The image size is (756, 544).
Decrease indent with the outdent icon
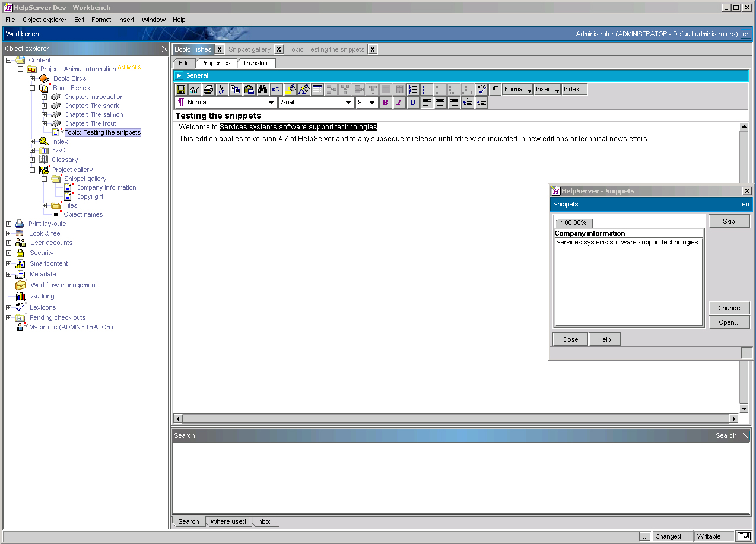(x=468, y=103)
